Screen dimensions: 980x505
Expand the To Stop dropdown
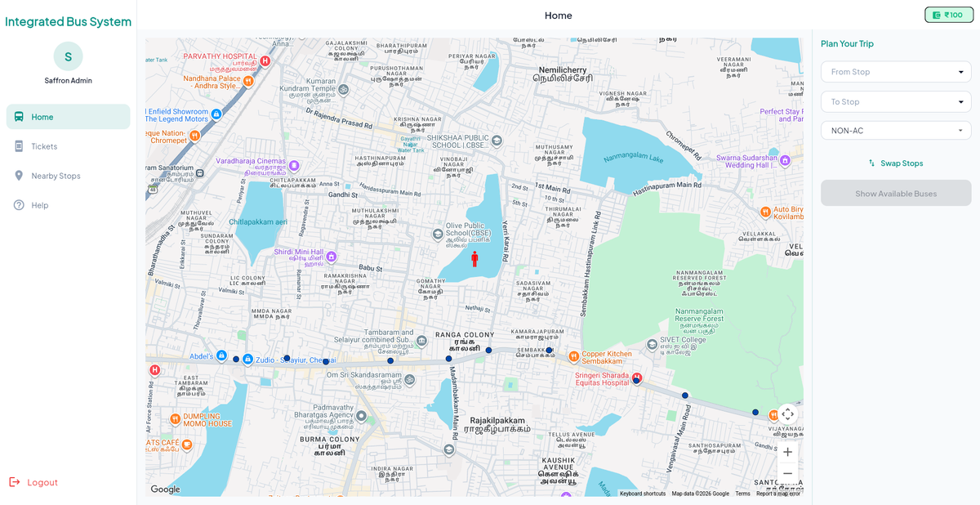point(896,101)
